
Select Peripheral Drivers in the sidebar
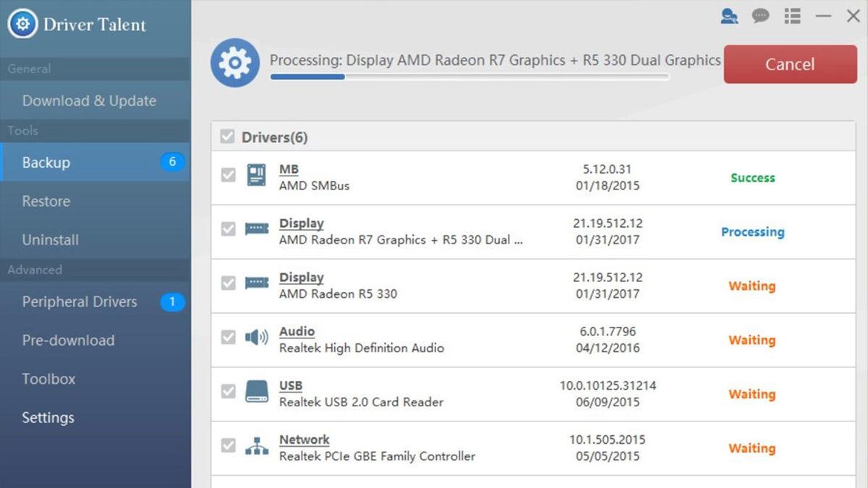pos(78,301)
